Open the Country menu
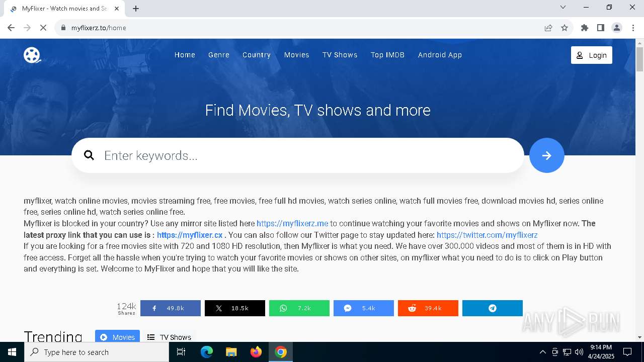The image size is (644, 362). tap(257, 55)
